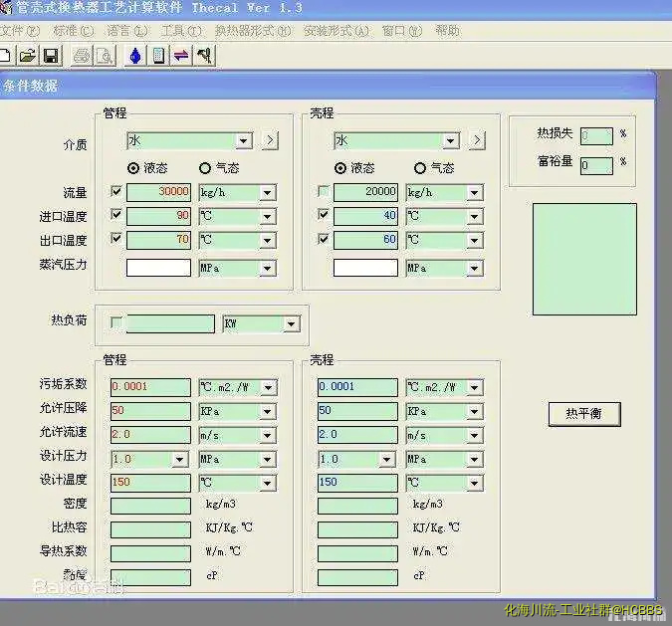672x626 pixels.
Task: Select shell-side 液态 liquid radio
Action: coord(340,168)
